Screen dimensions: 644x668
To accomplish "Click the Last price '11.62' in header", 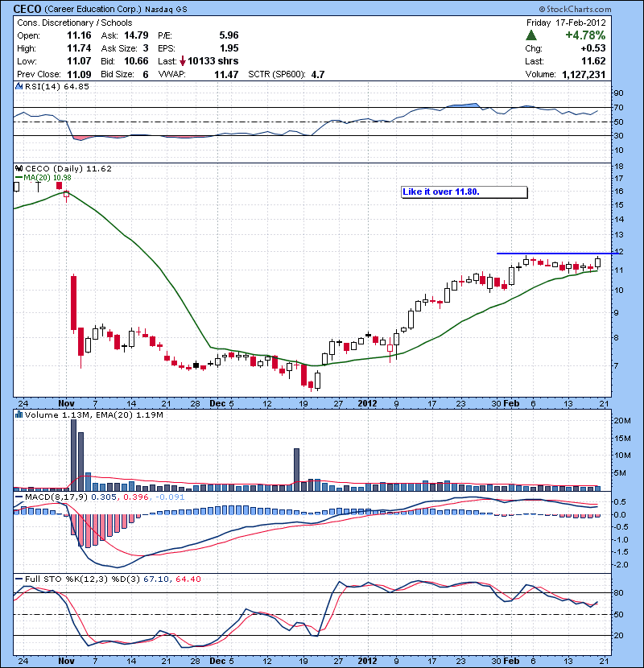I will point(593,61).
